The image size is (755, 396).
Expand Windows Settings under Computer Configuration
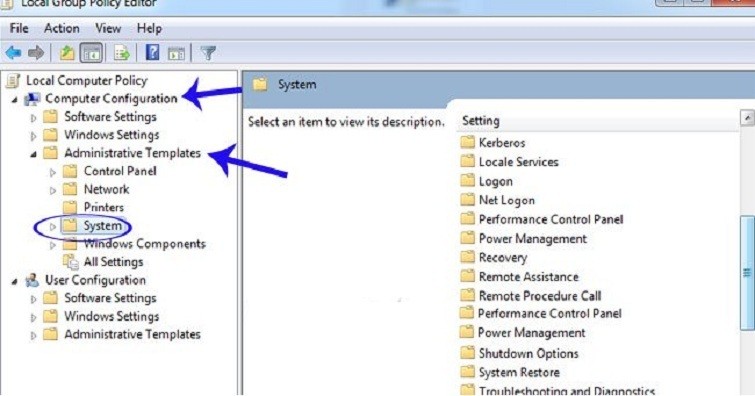pyautogui.click(x=33, y=136)
